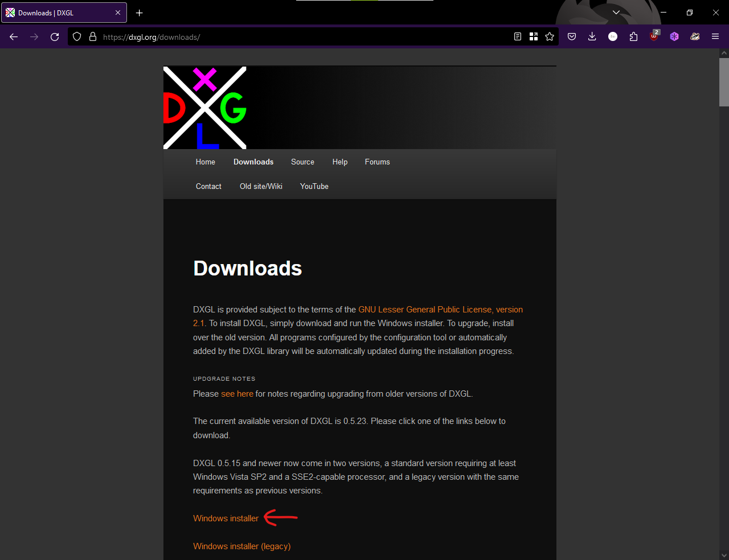Screen dimensions: 729x560
Task: Open the Home menu item
Action: [x=206, y=162]
